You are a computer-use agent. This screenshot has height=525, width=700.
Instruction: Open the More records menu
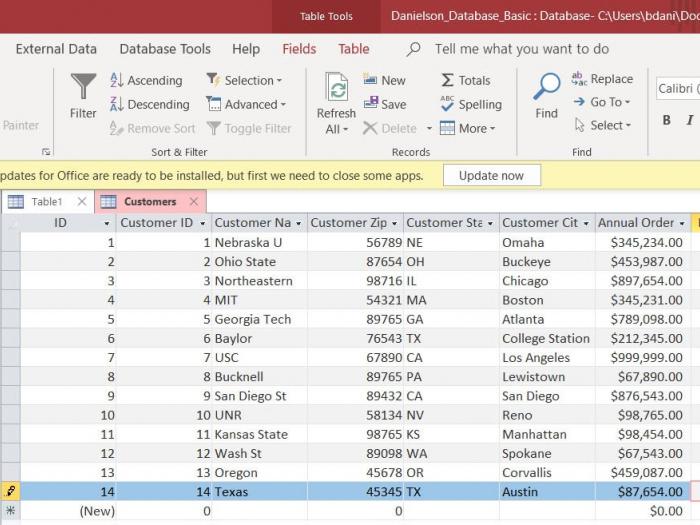468,129
